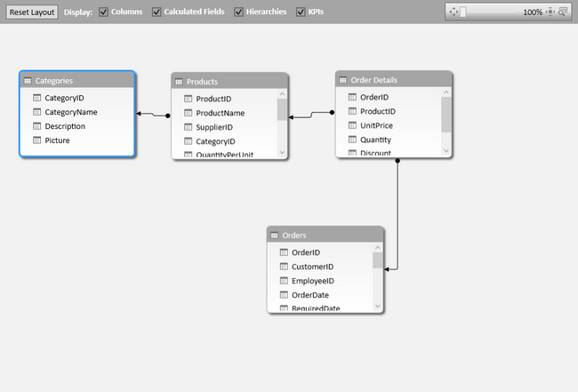This screenshot has height=392, width=578.
Task: Click the four-arrow pan icon by zoom slider
Action: tap(454, 12)
